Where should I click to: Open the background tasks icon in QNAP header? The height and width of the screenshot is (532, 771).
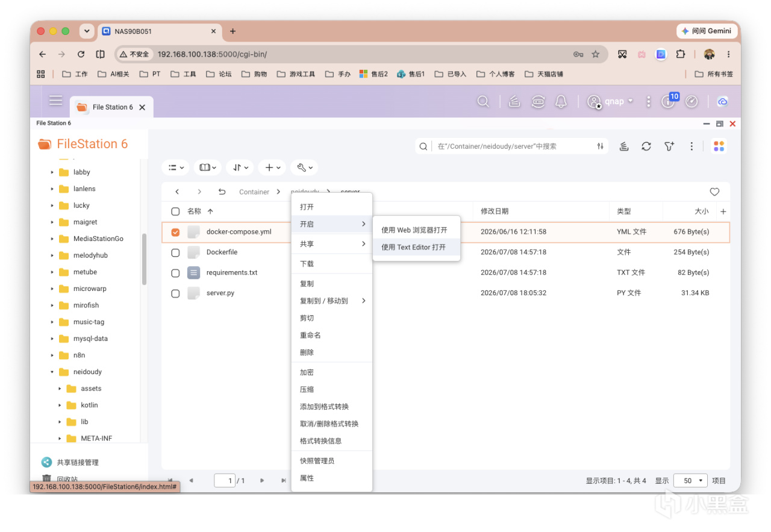[x=514, y=102]
